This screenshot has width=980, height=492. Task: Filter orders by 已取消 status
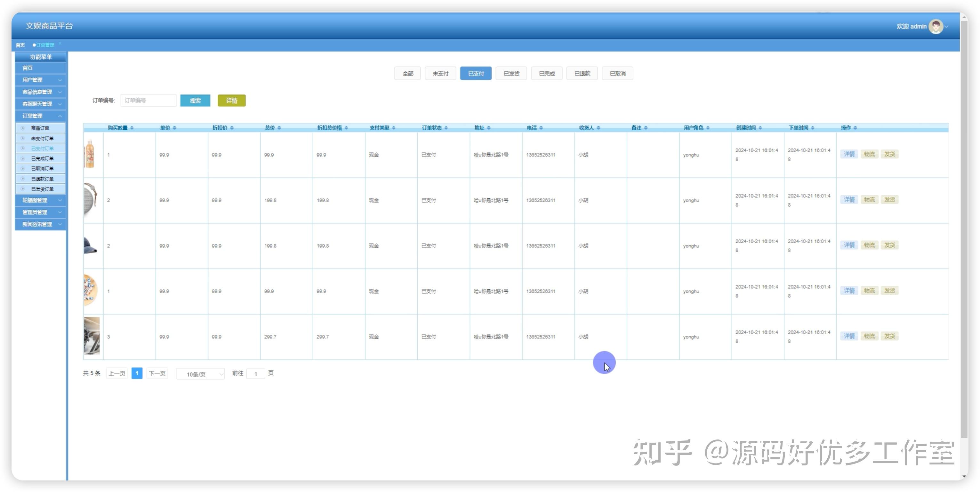click(617, 73)
